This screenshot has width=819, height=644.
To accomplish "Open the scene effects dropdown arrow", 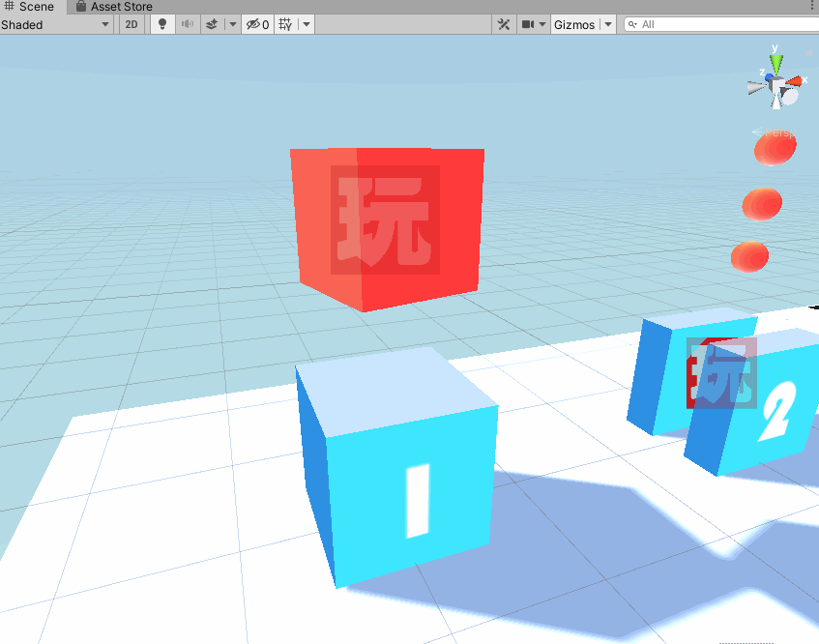I will click(233, 24).
